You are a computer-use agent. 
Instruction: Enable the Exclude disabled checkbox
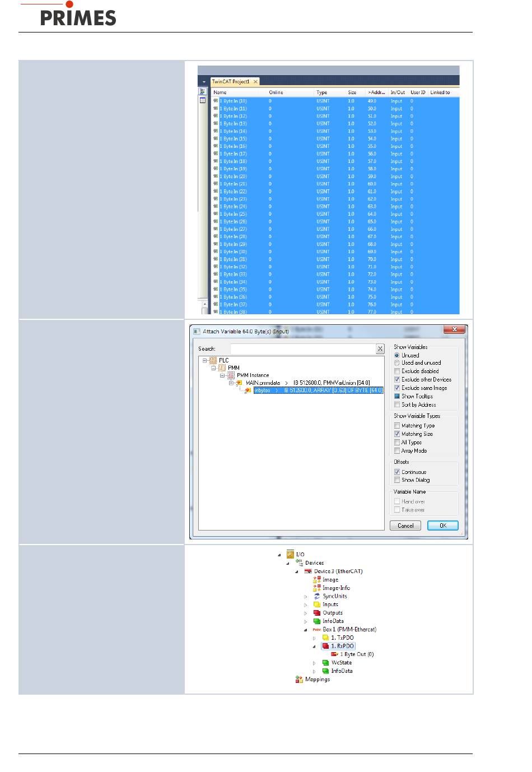click(397, 371)
